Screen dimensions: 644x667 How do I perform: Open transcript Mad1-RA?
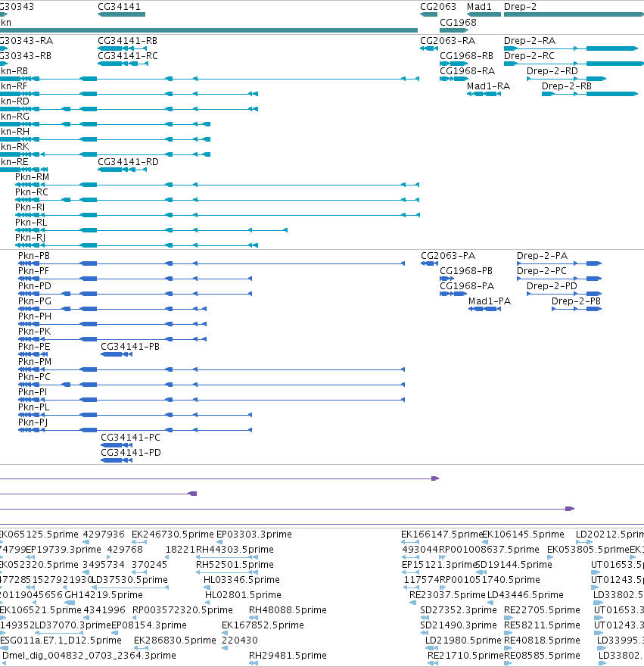[488, 86]
